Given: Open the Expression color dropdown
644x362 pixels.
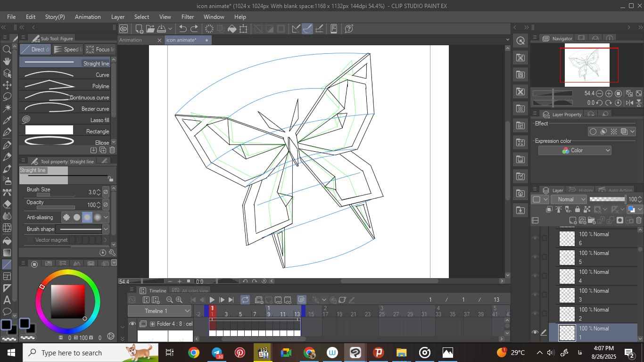Looking at the screenshot, I should 575,150.
